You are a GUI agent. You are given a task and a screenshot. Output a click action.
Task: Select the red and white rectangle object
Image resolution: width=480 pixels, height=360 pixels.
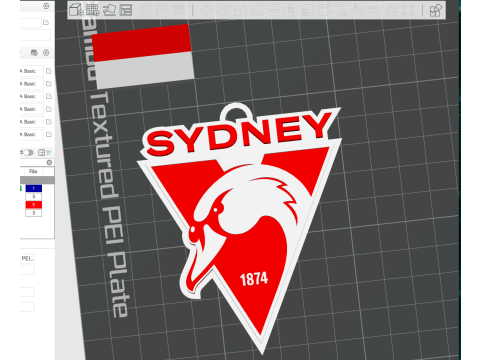143,56
